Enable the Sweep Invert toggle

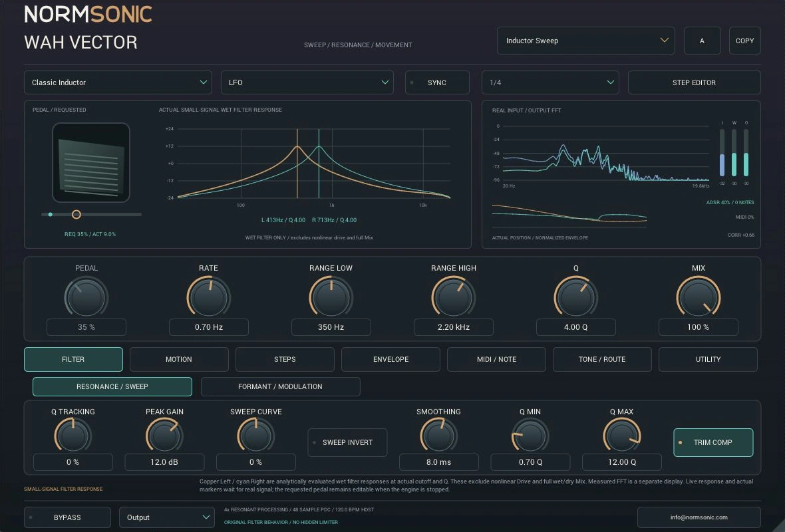click(347, 442)
